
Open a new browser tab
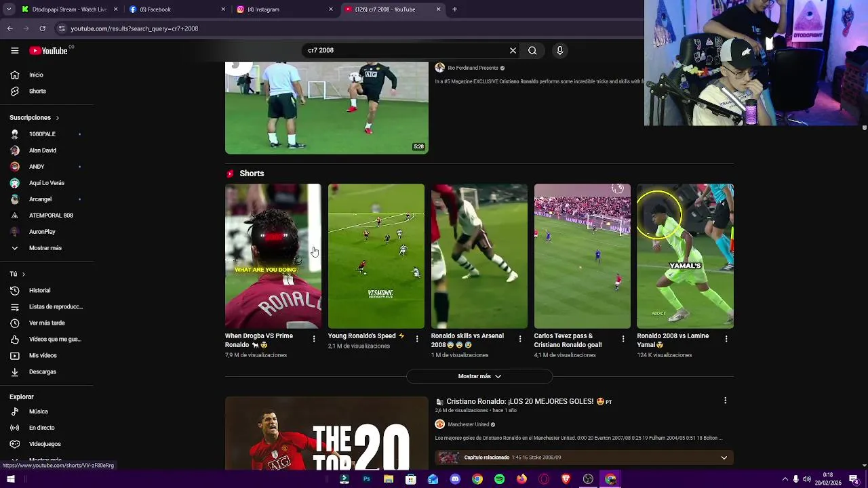pos(454,9)
